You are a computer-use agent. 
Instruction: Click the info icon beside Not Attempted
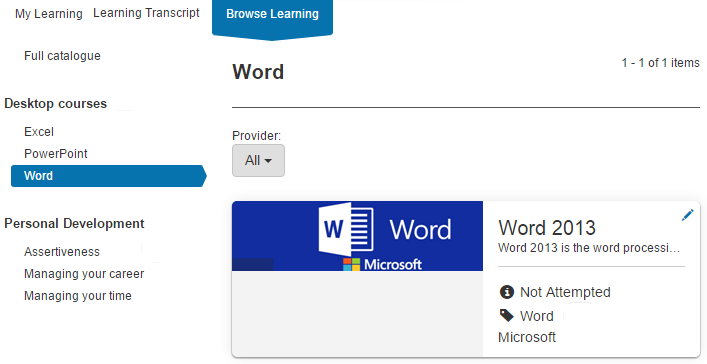click(507, 292)
